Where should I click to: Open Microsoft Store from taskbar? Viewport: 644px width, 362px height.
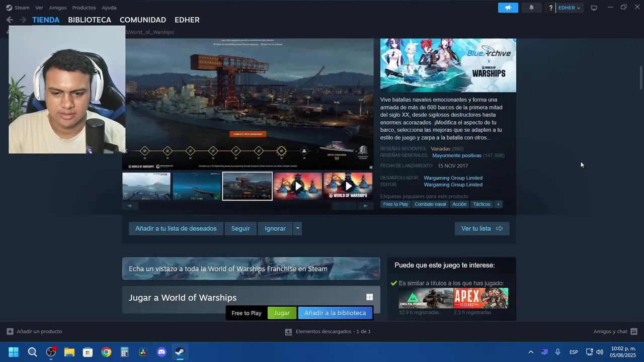pyautogui.click(x=88, y=352)
